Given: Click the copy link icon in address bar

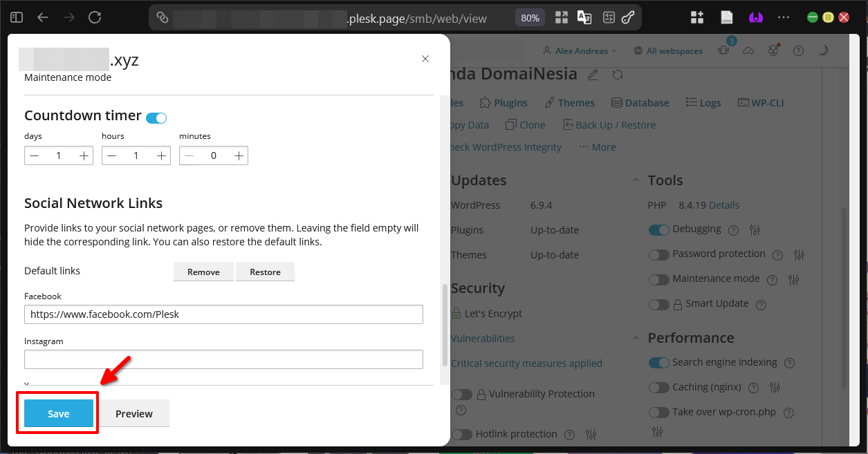Looking at the screenshot, I should 628,18.
